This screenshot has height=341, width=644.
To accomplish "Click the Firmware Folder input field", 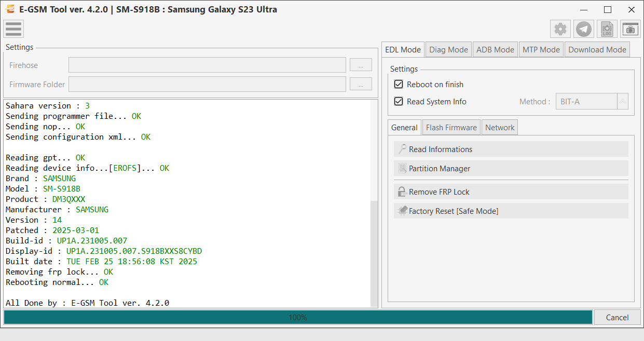I will [207, 84].
